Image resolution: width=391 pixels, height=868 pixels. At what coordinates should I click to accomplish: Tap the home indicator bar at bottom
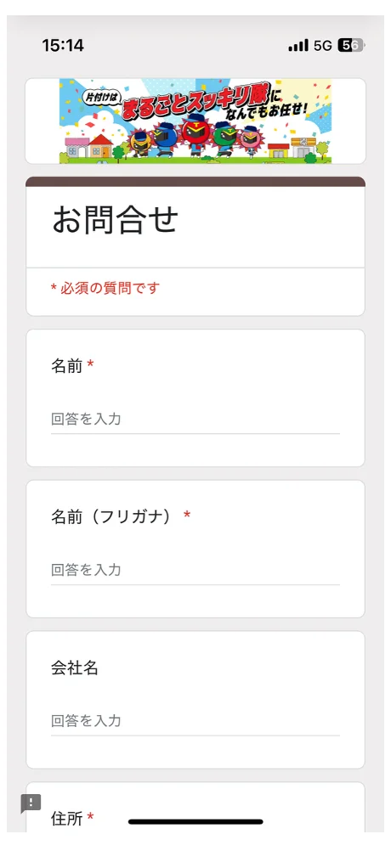point(195,822)
